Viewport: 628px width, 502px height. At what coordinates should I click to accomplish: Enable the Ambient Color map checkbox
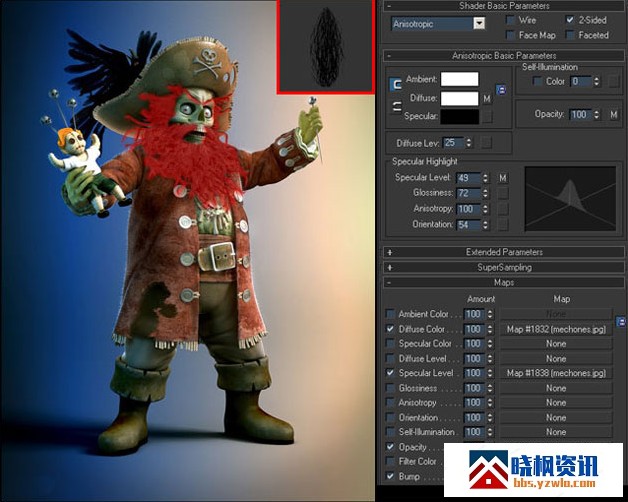390,314
